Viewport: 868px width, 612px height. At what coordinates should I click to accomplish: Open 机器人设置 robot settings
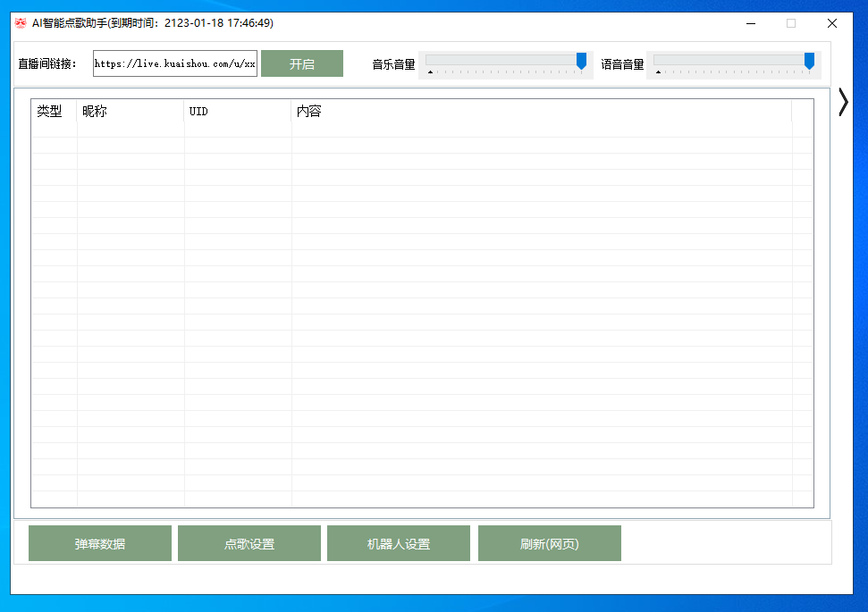pyautogui.click(x=399, y=544)
